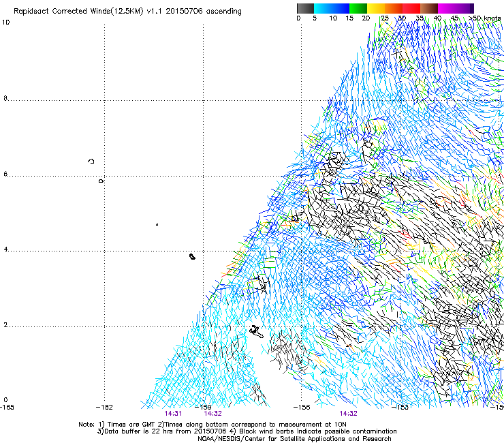
Task: Click the '20' label under the color bar
Action: pos(366,18)
